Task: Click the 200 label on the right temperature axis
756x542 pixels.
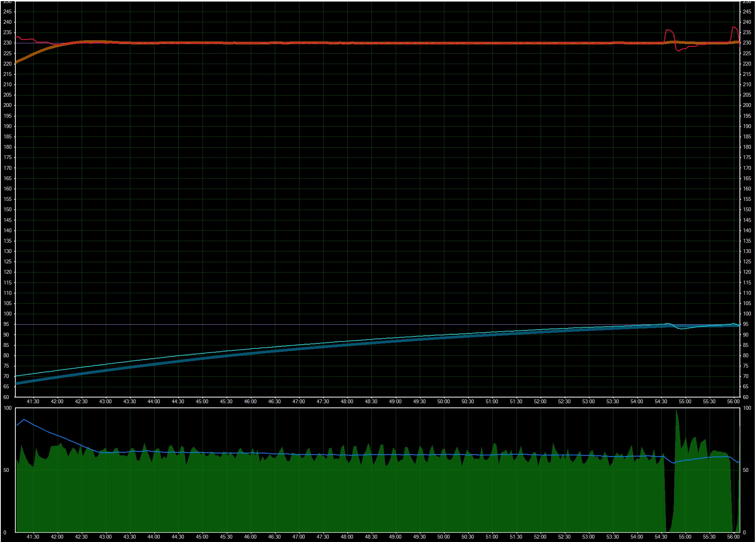Action: [747, 105]
